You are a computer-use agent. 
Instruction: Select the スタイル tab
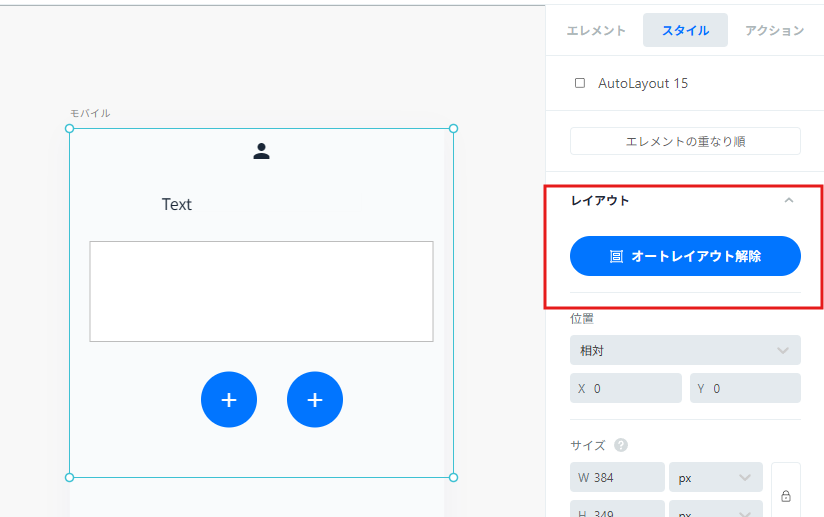tap(685, 31)
